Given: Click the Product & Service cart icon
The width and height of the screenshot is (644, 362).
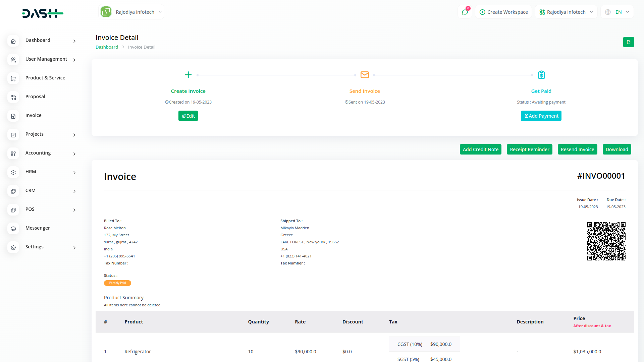Looking at the screenshot, I should 13,78.
